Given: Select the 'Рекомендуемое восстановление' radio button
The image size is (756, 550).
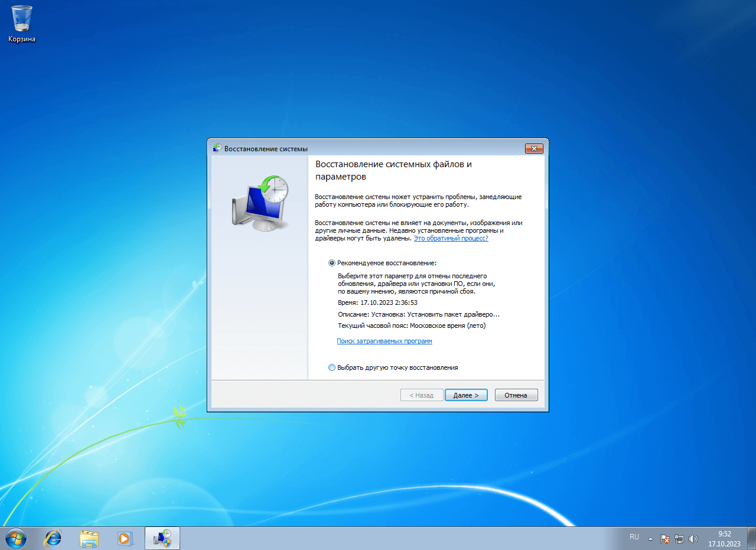Looking at the screenshot, I should [332, 263].
